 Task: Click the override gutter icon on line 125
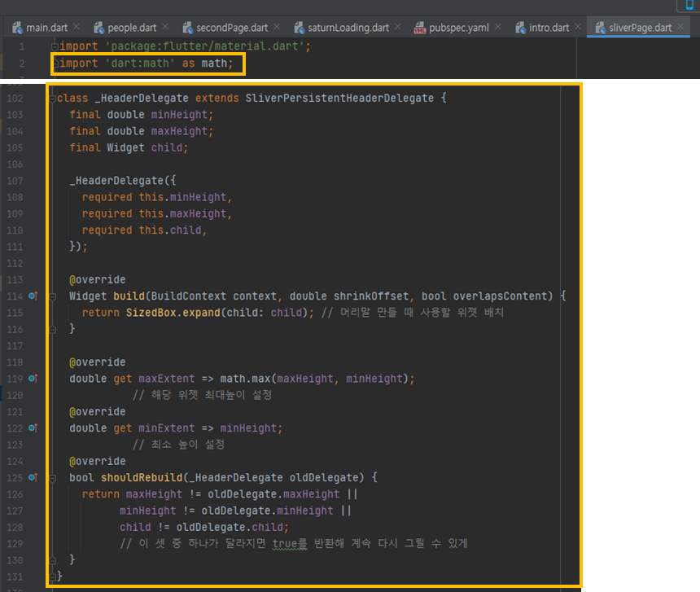(x=33, y=477)
